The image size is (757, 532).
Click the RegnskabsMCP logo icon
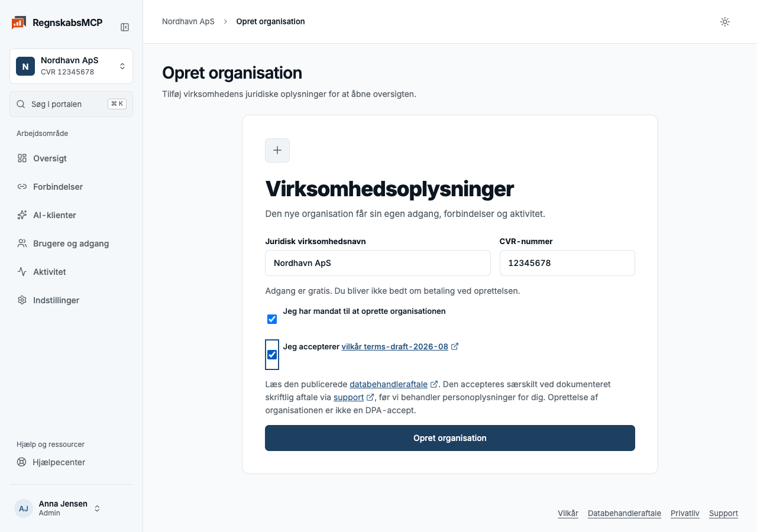click(18, 23)
